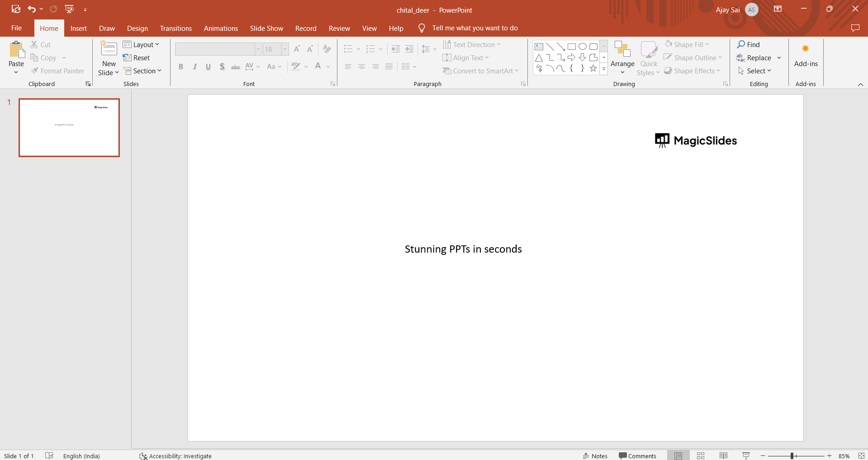Image resolution: width=868 pixels, height=460 pixels.
Task: Toggle the Notes pane
Action: click(x=595, y=456)
